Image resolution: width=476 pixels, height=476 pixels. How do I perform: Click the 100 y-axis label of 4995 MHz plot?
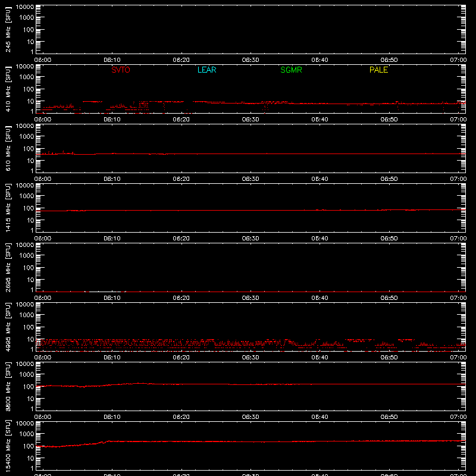tap(29, 327)
